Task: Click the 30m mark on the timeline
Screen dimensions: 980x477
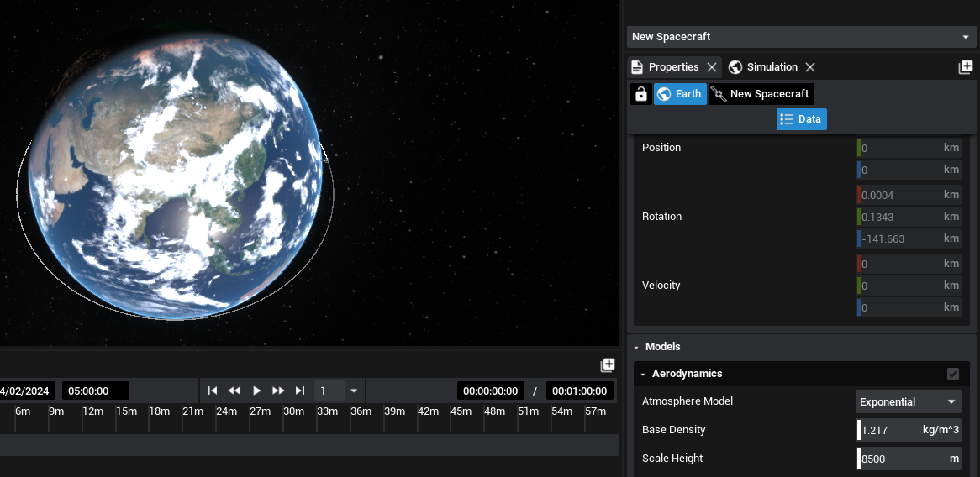Action: (x=293, y=411)
